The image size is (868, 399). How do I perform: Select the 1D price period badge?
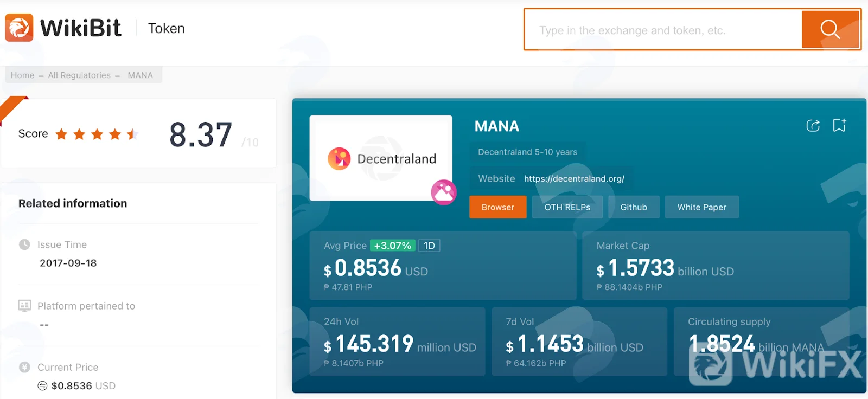point(429,246)
